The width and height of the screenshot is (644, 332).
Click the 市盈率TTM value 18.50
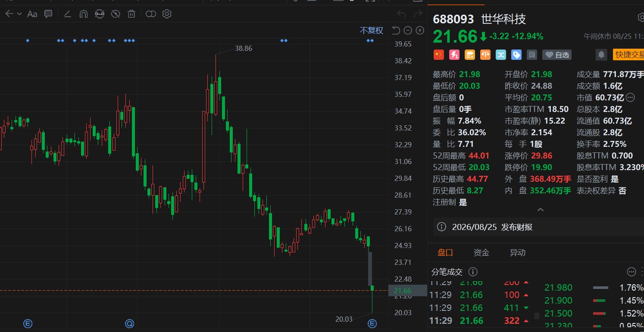(558, 109)
